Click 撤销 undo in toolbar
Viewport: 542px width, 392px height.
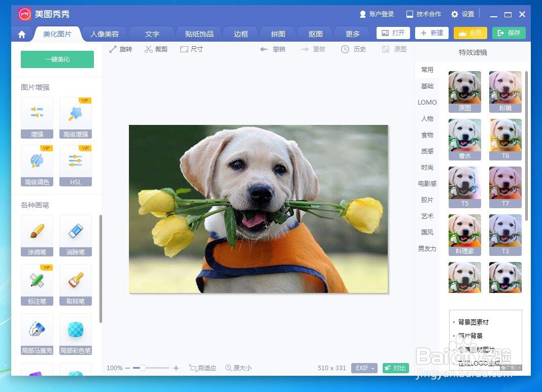pos(273,49)
